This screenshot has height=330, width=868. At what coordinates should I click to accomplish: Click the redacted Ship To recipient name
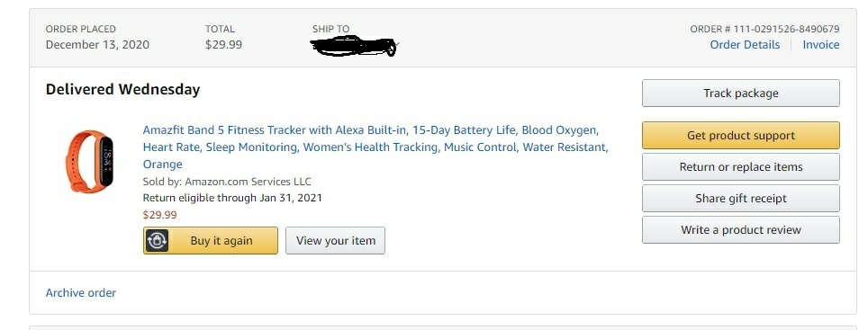point(352,45)
